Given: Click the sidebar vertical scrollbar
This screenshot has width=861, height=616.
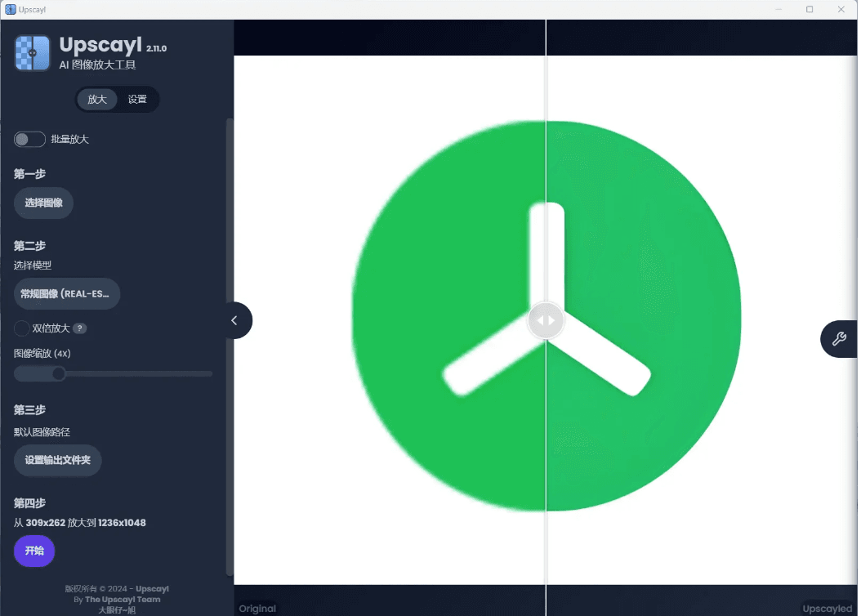Looking at the screenshot, I should (230, 347).
